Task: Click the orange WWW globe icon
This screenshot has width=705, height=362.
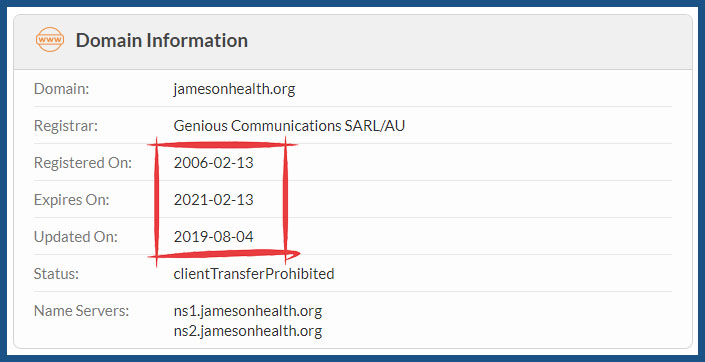Action: click(x=50, y=40)
